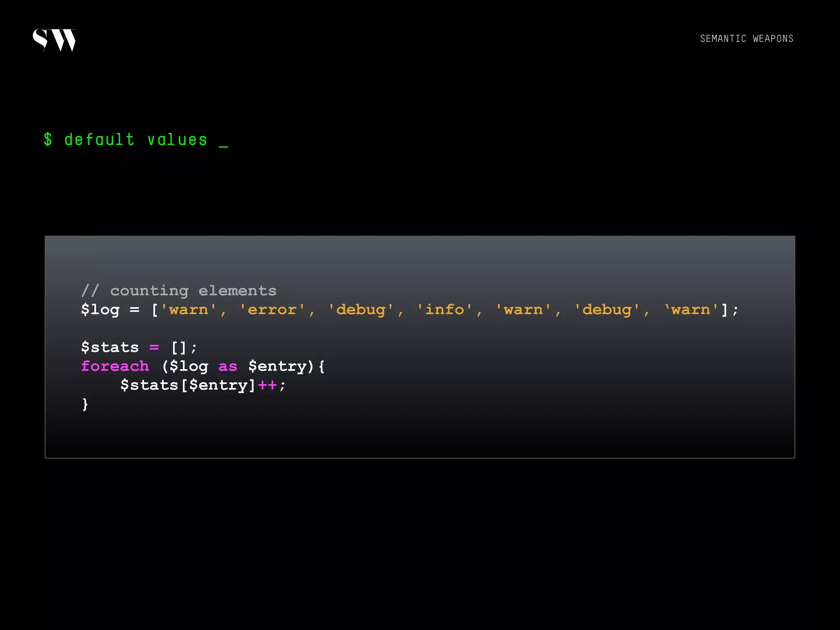Click the 'as' keyword in the foreach line
Viewport: 840px width, 630px height.
(x=228, y=366)
